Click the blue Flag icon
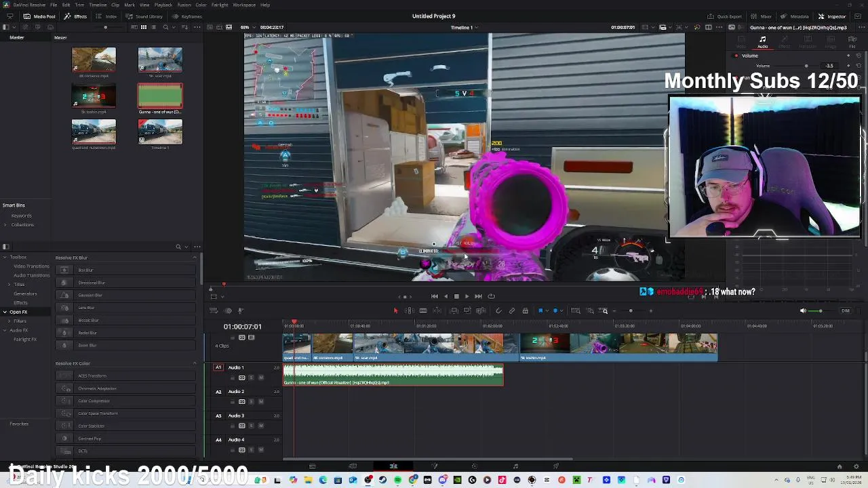Image resolution: width=868 pixels, height=488 pixels. pos(540,311)
